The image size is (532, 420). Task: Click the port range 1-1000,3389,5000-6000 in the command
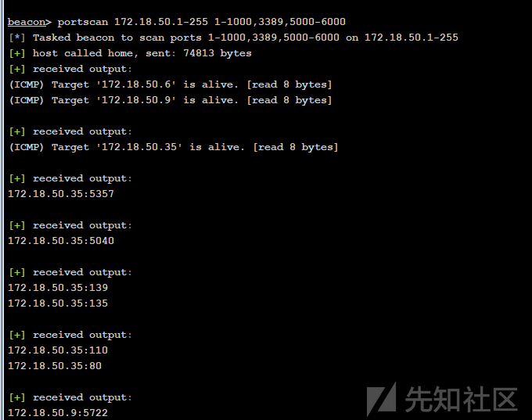coord(280,22)
